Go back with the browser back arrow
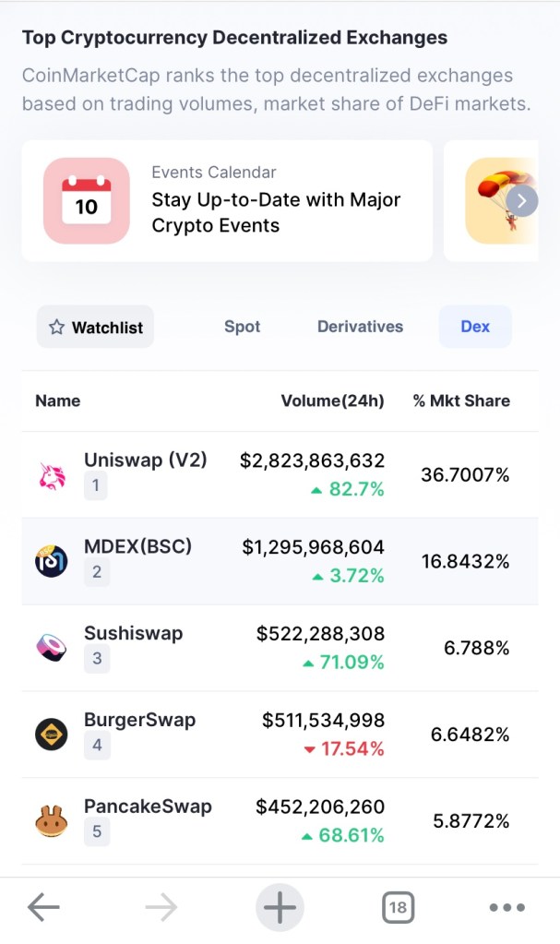This screenshot has height=944, width=560. (43, 908)
